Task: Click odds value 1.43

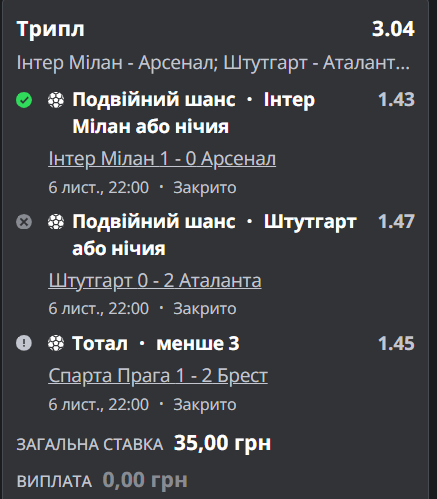Action: point(396,99)
